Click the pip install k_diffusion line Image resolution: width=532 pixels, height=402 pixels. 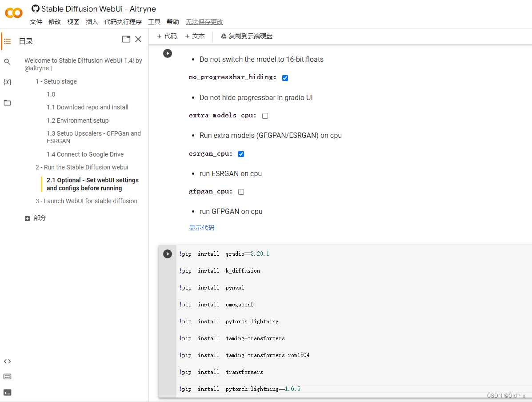tap(220, 271)
